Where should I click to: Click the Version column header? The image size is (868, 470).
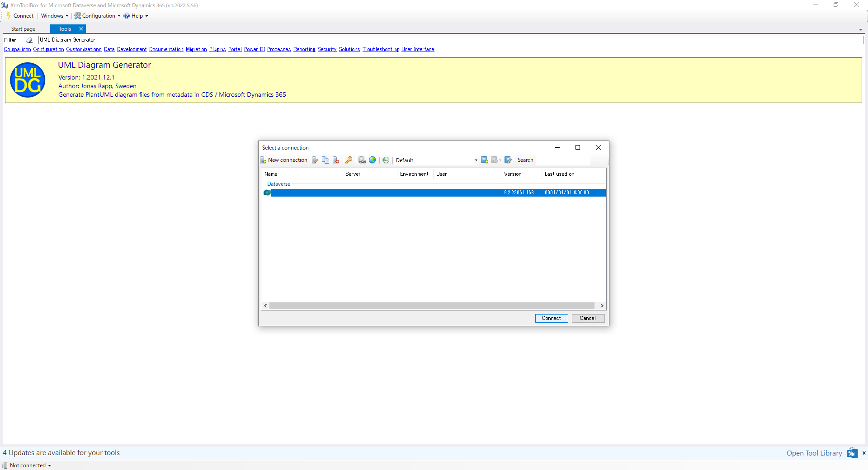click(x=521, y=174)
